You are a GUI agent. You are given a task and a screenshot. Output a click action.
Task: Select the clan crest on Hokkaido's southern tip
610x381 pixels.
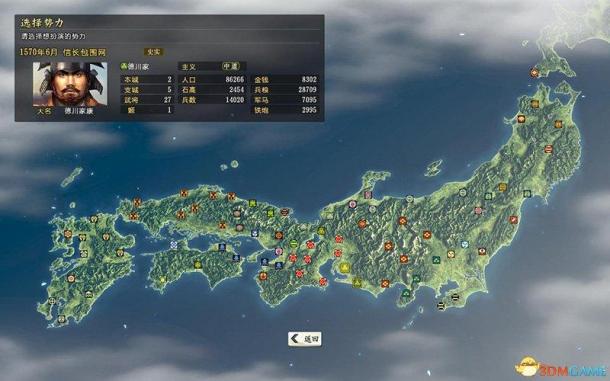click(535, 72)
